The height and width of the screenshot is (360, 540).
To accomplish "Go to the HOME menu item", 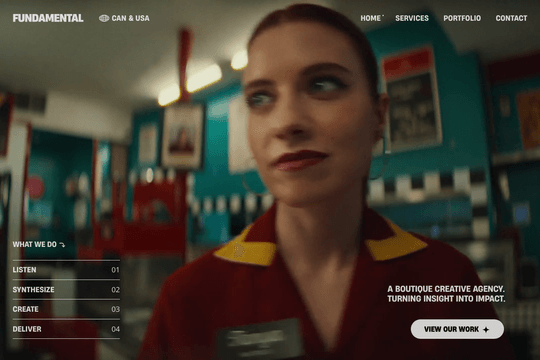I will pyautogui.click(x=371, y=18).
